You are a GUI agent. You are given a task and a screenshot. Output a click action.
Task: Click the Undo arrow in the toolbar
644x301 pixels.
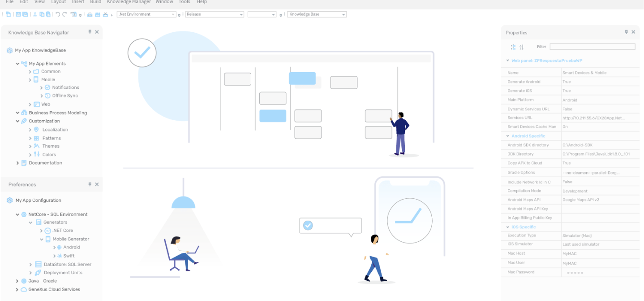(58, 14)
